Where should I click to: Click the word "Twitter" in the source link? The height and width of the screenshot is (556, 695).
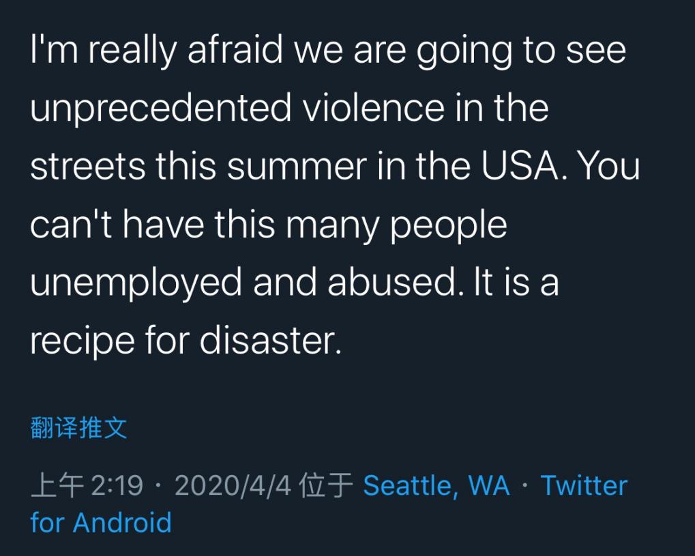(x=584, y=486)
